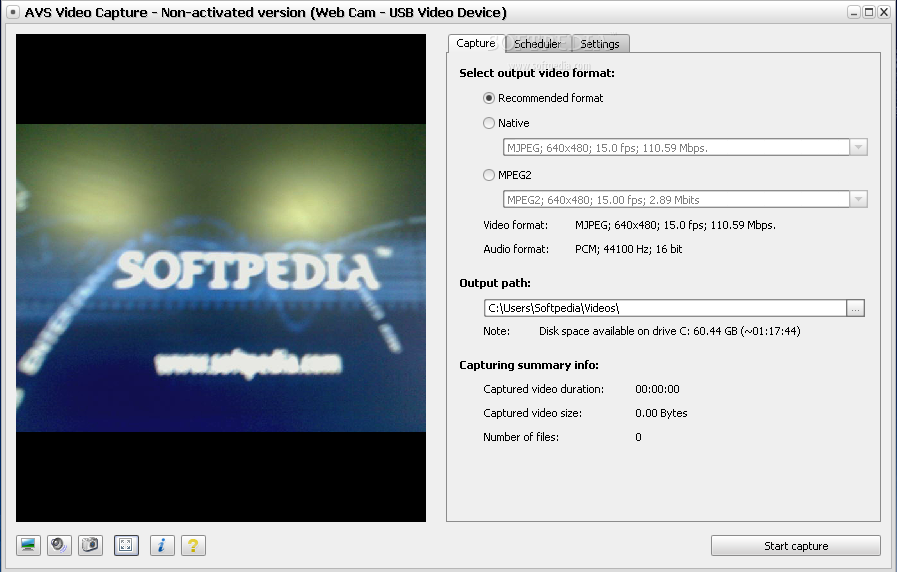Click the audio format PCM 44100 Hz value
Viewport: 897px width, 572px height.
[628, 249]
